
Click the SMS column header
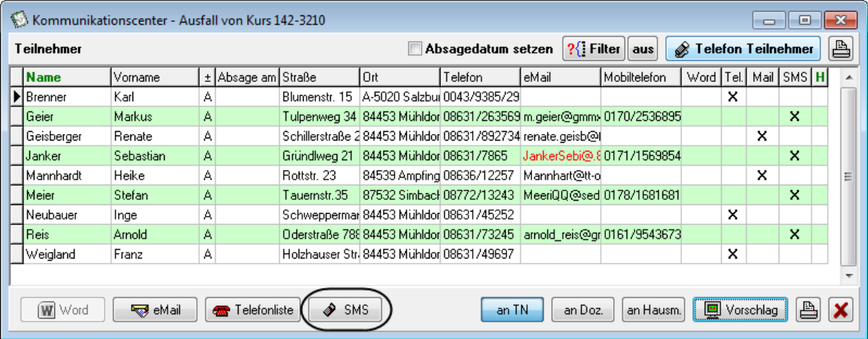(796, 78)
